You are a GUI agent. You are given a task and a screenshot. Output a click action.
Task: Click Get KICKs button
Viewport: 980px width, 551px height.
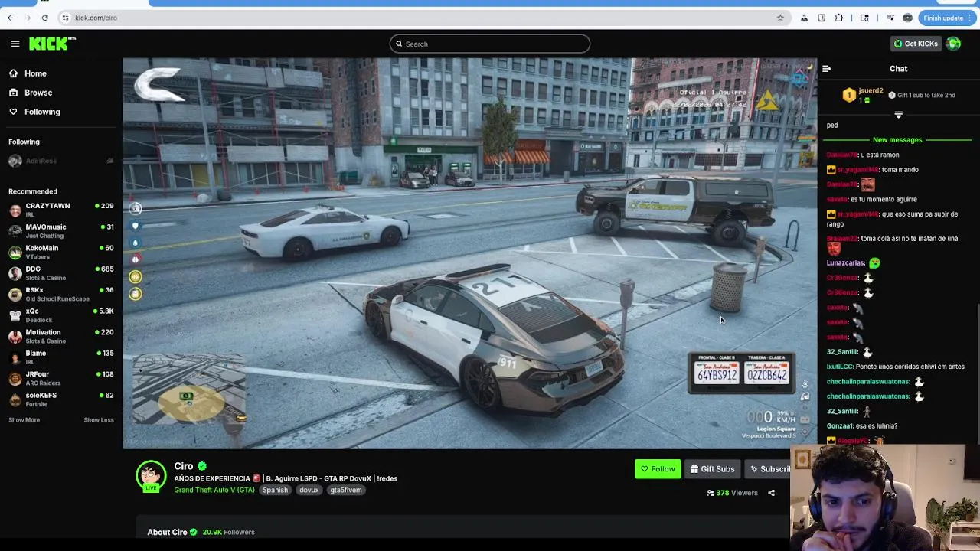916,44
